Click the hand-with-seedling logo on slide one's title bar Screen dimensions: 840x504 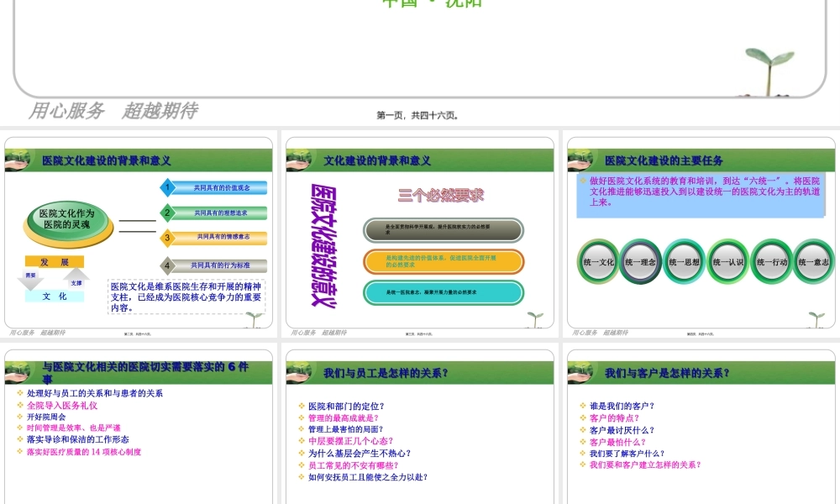(x=17, y=160)
